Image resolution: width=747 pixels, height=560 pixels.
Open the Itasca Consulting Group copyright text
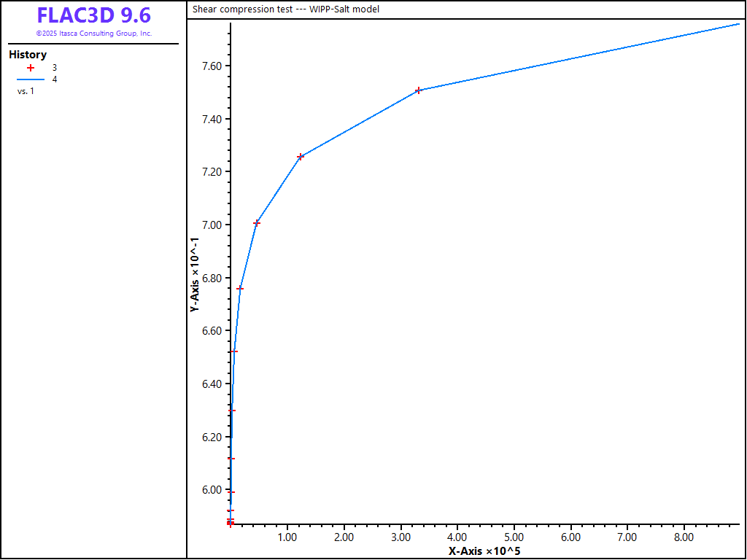pos(93,34)
